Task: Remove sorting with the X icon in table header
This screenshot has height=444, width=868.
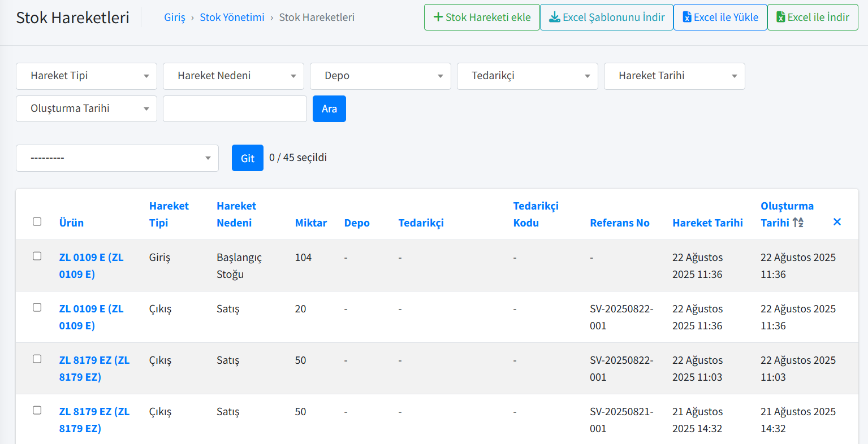Action: click(837, 222)
